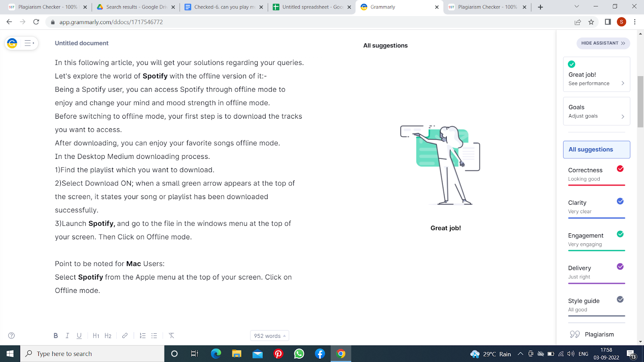644x362 pixels.
Task: Expand the Adjust goals chevron
Action: [x=623, y=116]
